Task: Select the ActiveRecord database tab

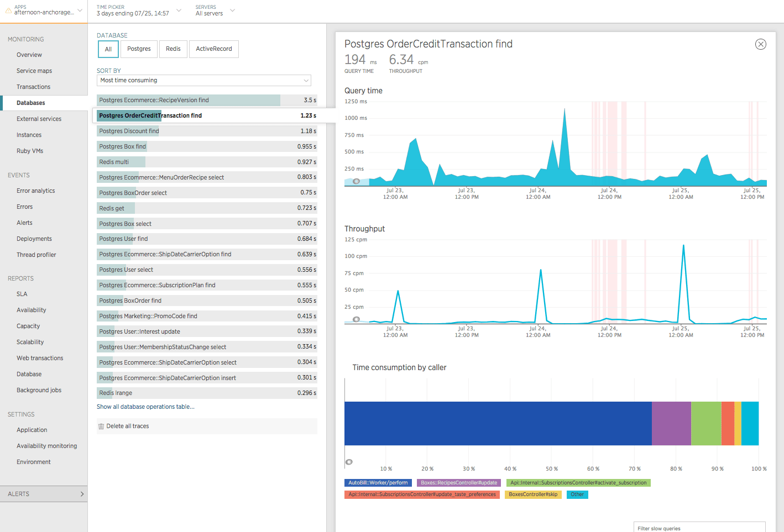Action: (x=213, y=49)
